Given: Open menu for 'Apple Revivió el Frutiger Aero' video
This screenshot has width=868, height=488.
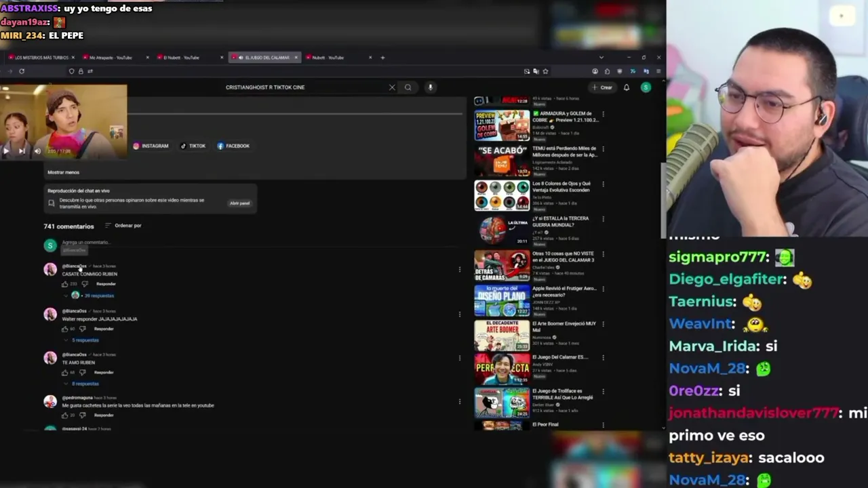Looking at the screenshot, I should coord(603,289).
